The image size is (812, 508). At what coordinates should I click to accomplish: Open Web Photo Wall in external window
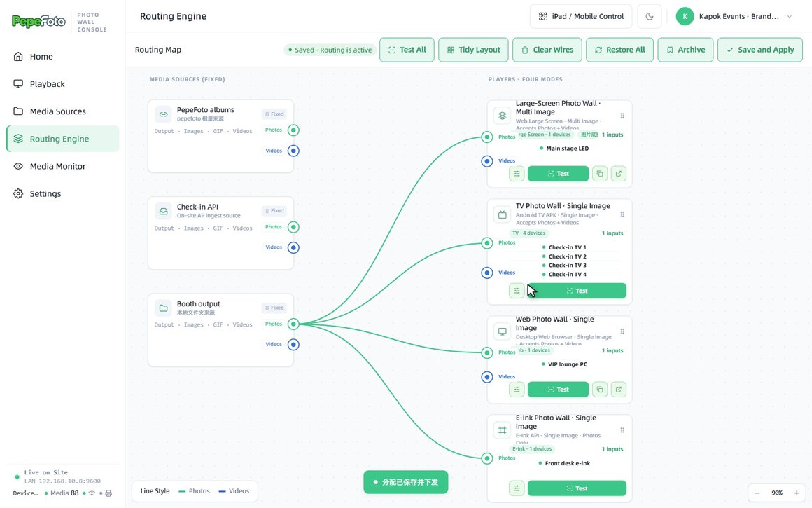tap(618, 390)
